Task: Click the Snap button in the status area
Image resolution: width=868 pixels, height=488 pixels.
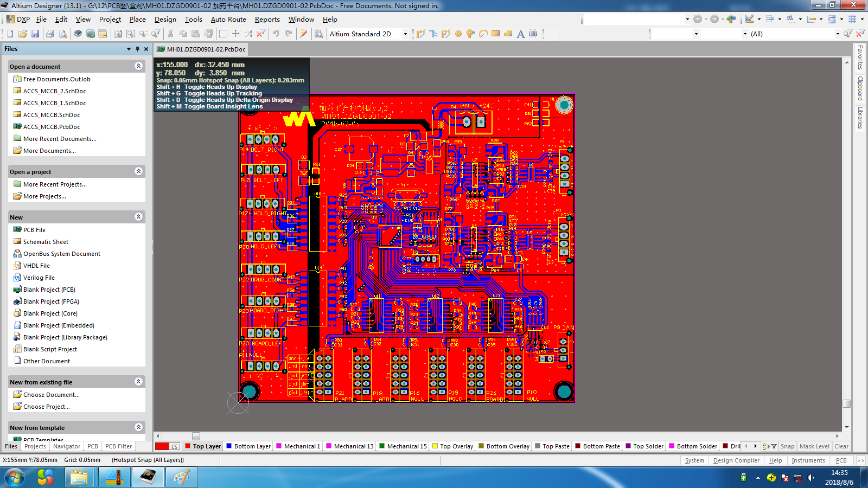Action: 787,446
